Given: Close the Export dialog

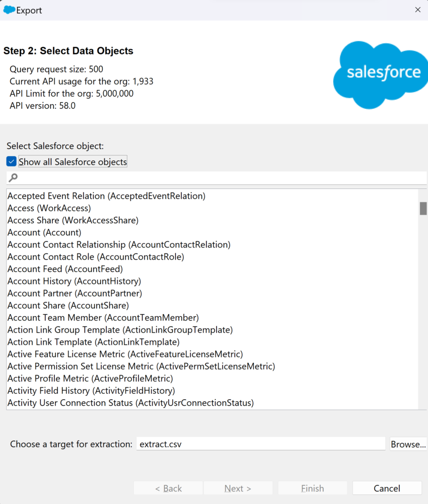Looking at the screenshot, I should point(417,10).
